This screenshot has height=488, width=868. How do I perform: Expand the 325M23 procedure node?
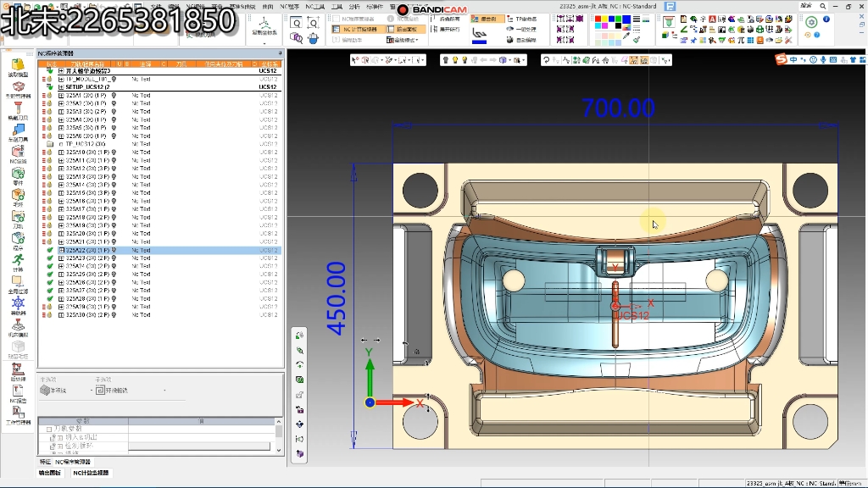point(61,258)
